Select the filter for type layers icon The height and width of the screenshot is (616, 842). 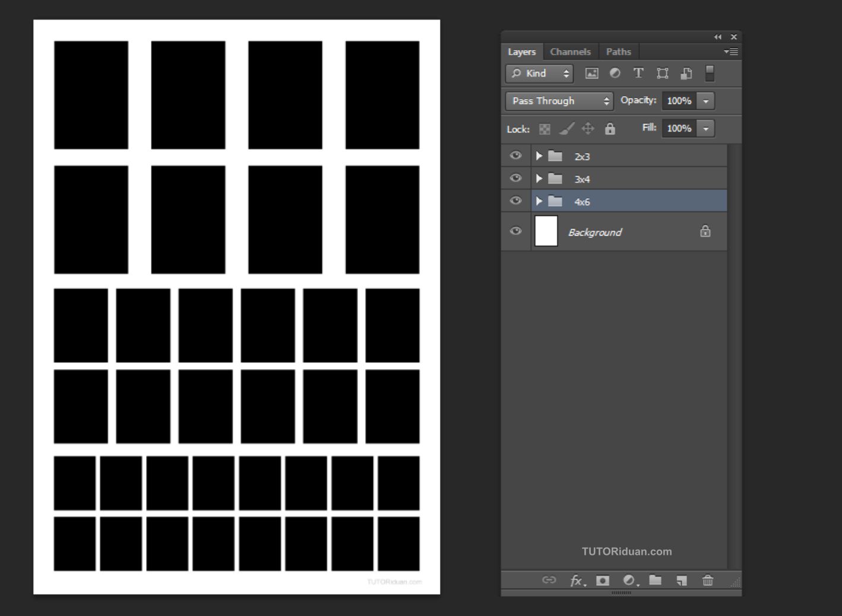pos(638,73)
